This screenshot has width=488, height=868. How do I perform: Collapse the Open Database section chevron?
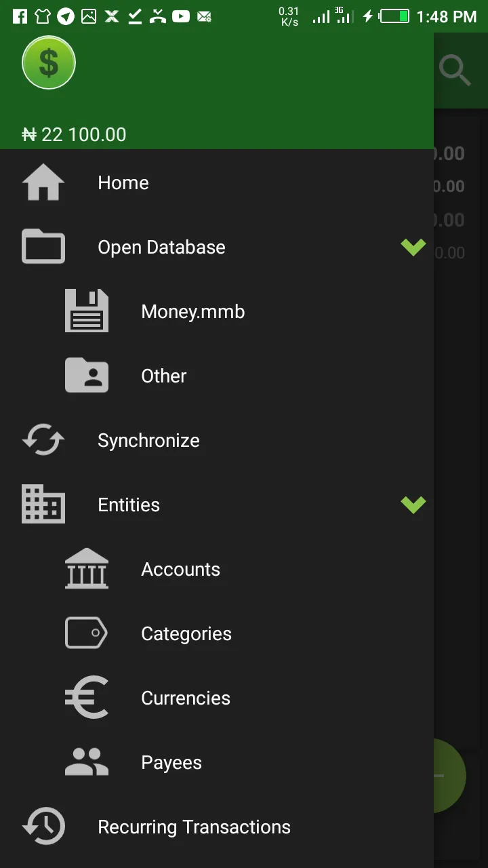click(413, 247)
